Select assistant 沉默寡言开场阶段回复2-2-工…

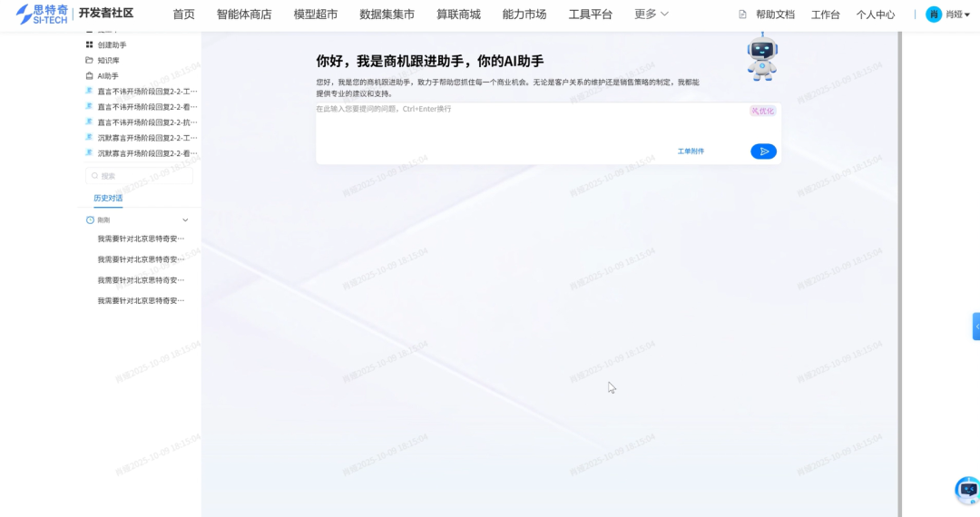(x=142, y=138)
